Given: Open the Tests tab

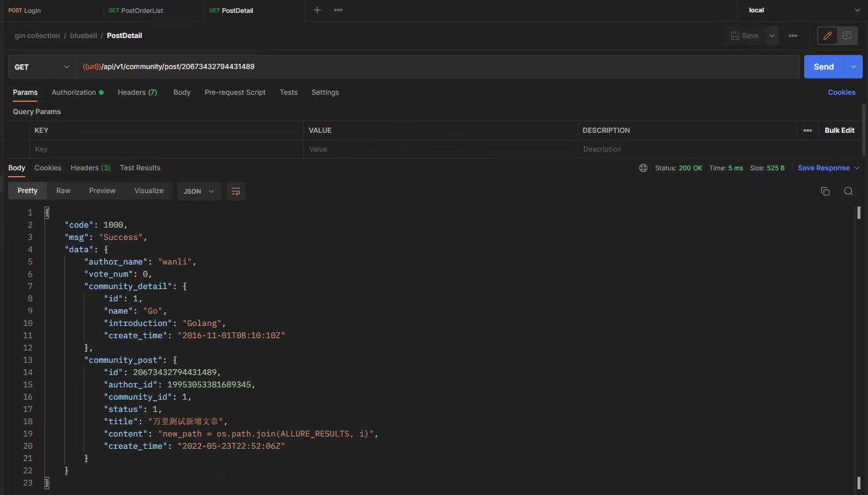Looking at the screenshot, I should (x=289, y=92).
